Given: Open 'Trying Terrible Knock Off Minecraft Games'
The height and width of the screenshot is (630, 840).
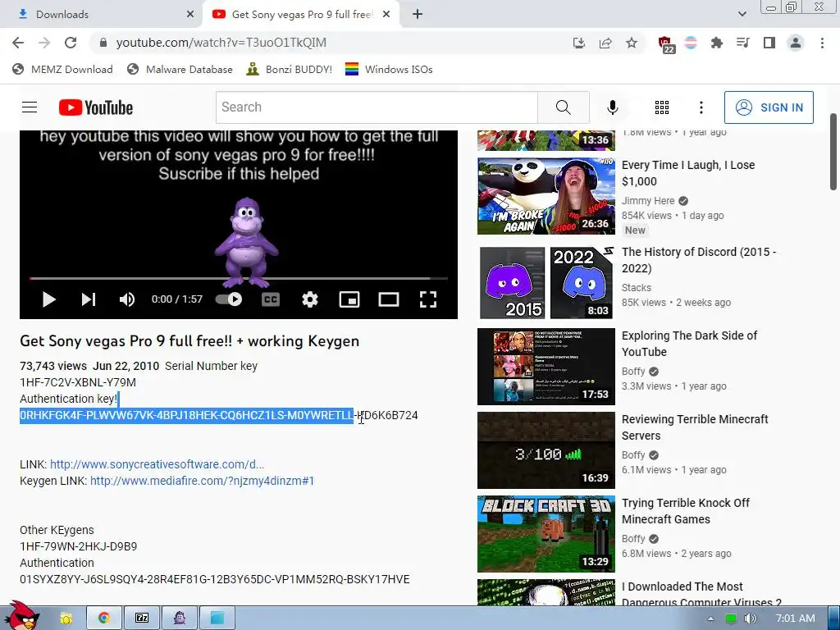Looking at the screenshot, I should pyautogui.click(x=686, y=511).
